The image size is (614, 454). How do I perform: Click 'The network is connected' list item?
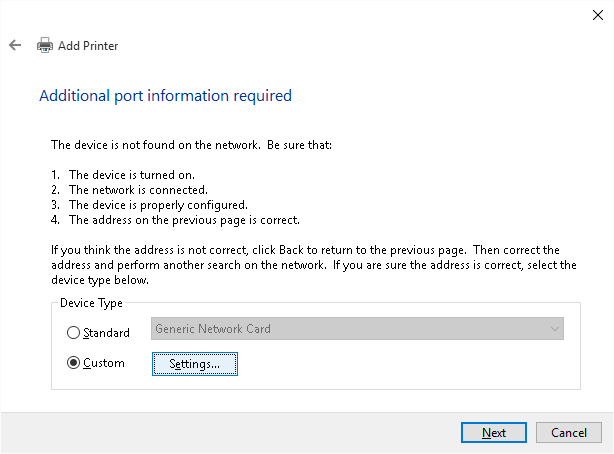(138, 190)
